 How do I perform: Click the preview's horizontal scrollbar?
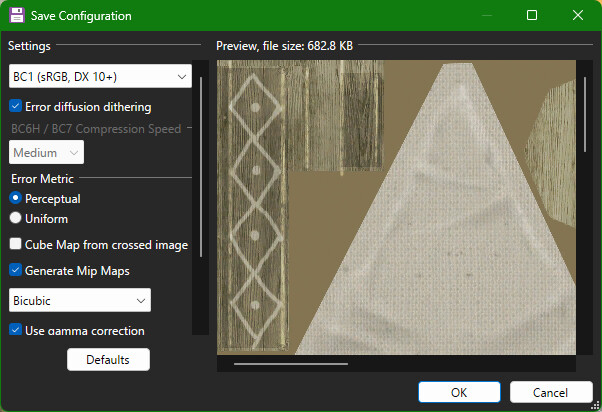291,364
